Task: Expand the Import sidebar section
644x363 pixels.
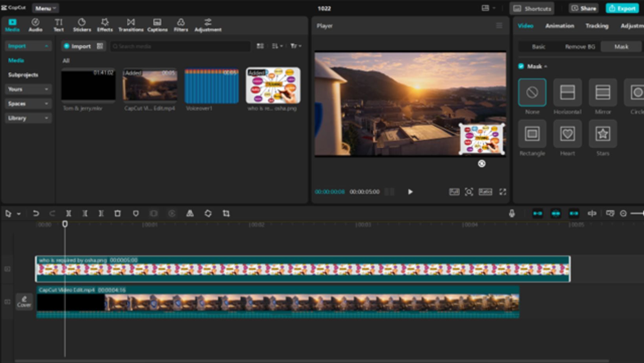Action: 28,46
